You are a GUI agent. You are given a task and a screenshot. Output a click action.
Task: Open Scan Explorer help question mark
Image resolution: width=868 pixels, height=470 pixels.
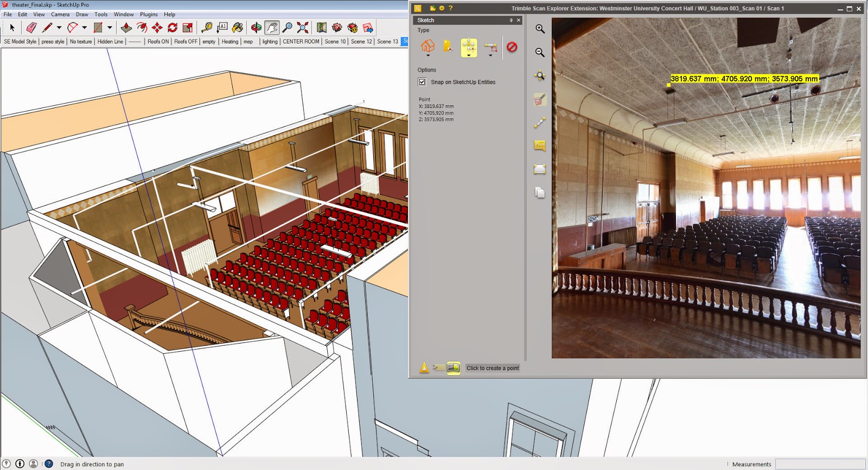(450, 8)
